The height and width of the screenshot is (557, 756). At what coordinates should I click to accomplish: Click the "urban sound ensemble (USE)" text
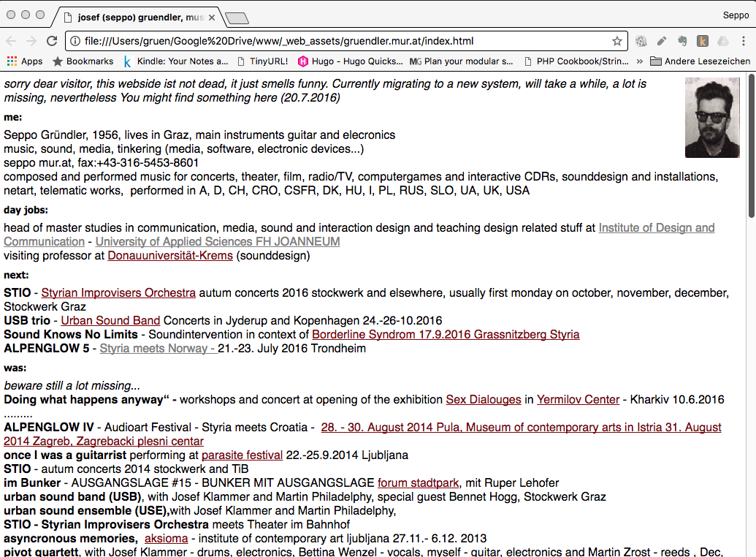(87, 511)
